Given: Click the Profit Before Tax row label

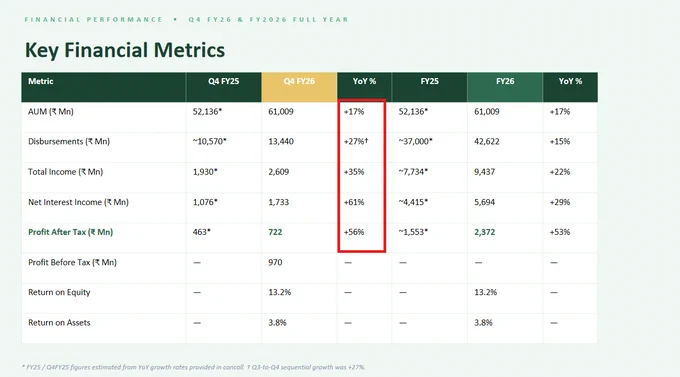Looking at the screenshot, I should 72,262.
